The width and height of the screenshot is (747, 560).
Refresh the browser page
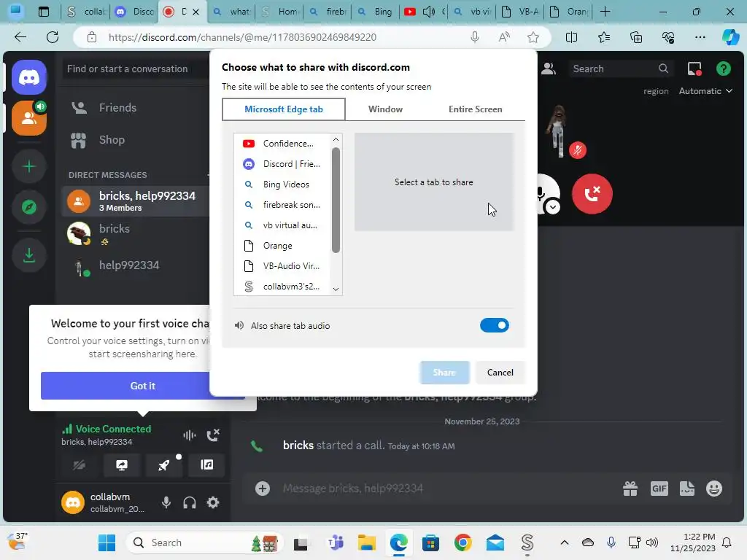click(x=53, y=37)
